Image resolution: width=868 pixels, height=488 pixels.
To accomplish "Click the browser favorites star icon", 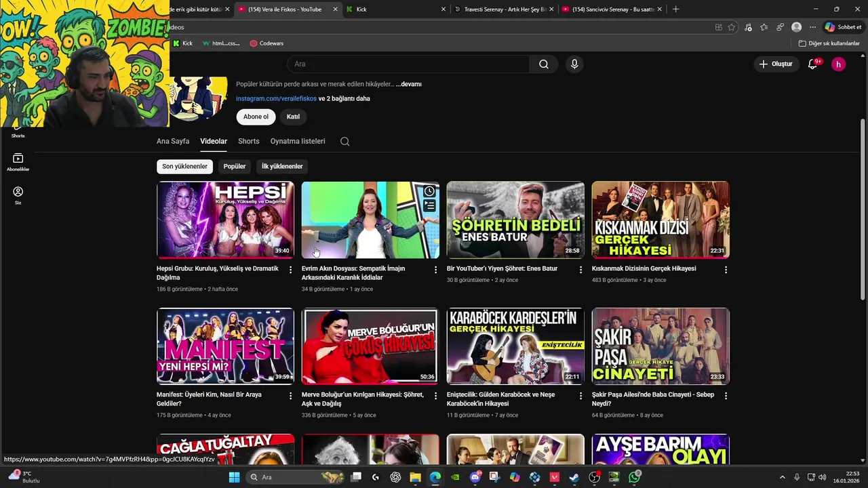I will coord(731,27).
